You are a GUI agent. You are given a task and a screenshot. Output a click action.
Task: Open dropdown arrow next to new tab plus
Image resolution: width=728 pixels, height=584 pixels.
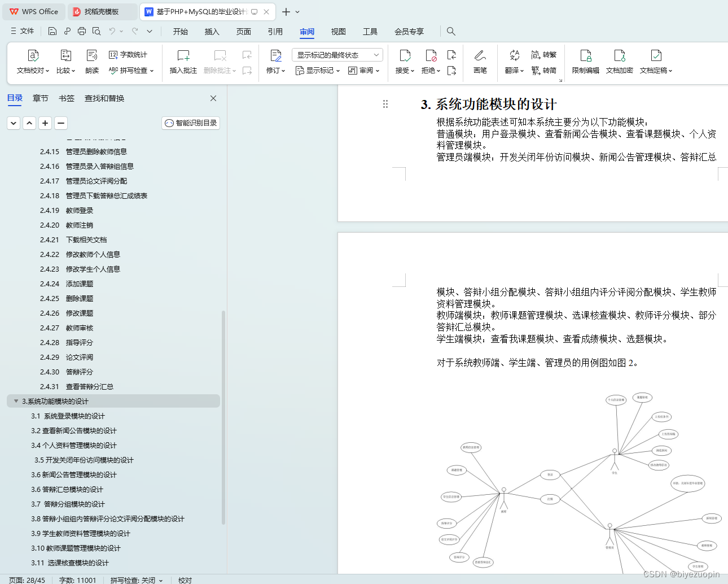[298, 12]
